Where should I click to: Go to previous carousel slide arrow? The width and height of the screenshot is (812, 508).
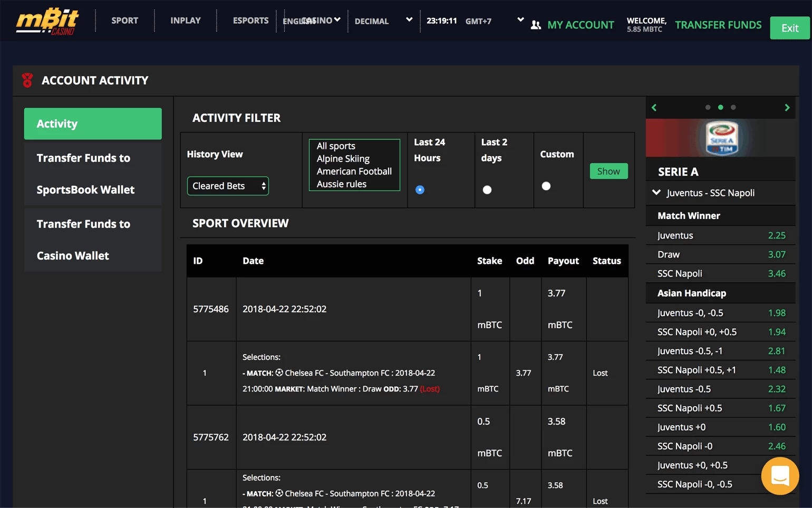(654, 108)
